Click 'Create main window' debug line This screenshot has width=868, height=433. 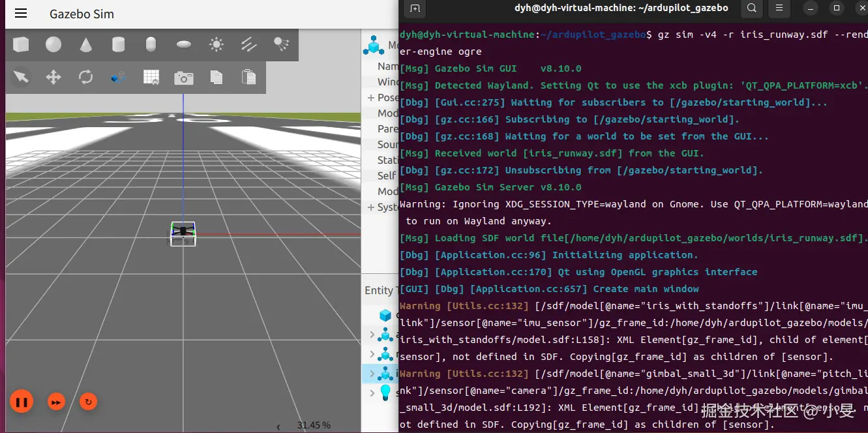click(x=549, y=289)
